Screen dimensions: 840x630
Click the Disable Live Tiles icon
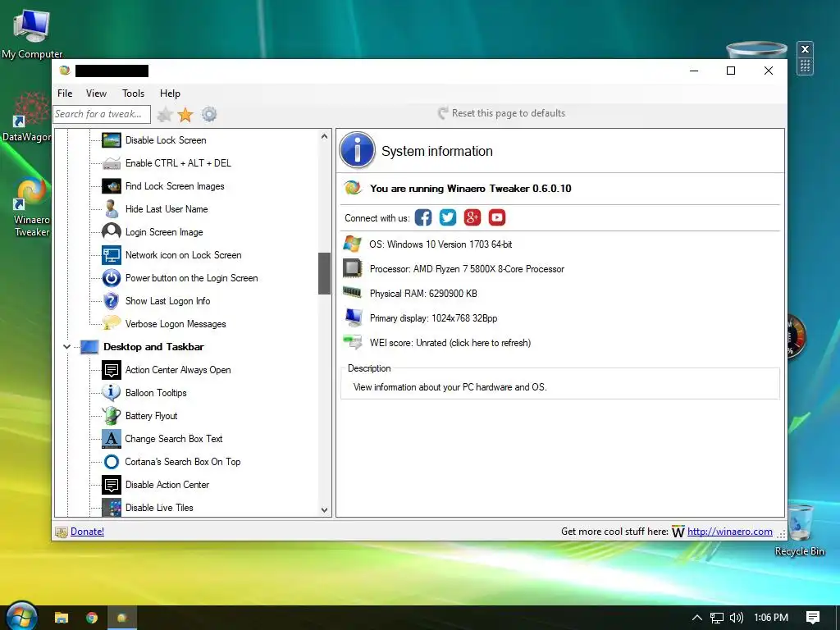pos(112,507)
